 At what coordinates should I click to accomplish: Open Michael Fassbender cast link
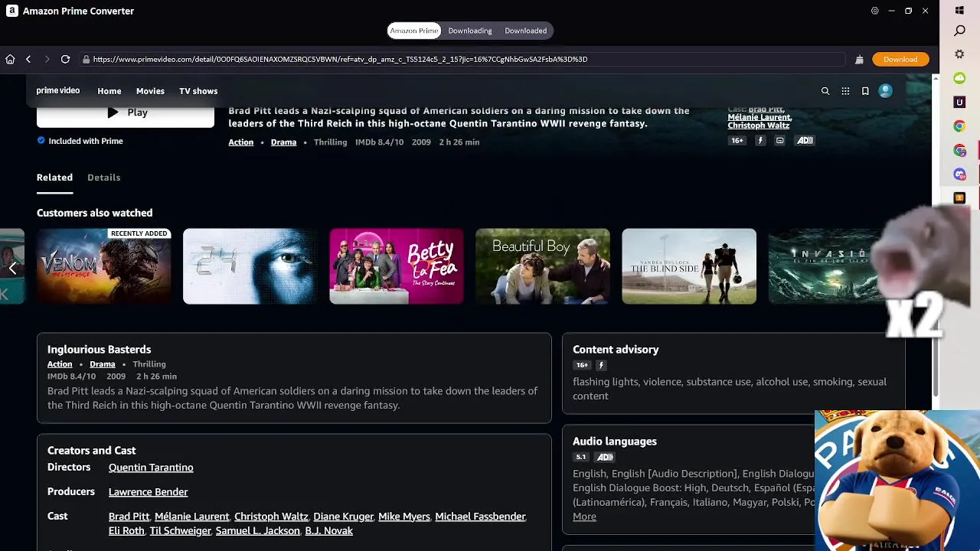pyautogui.click(x=480, y=517)
